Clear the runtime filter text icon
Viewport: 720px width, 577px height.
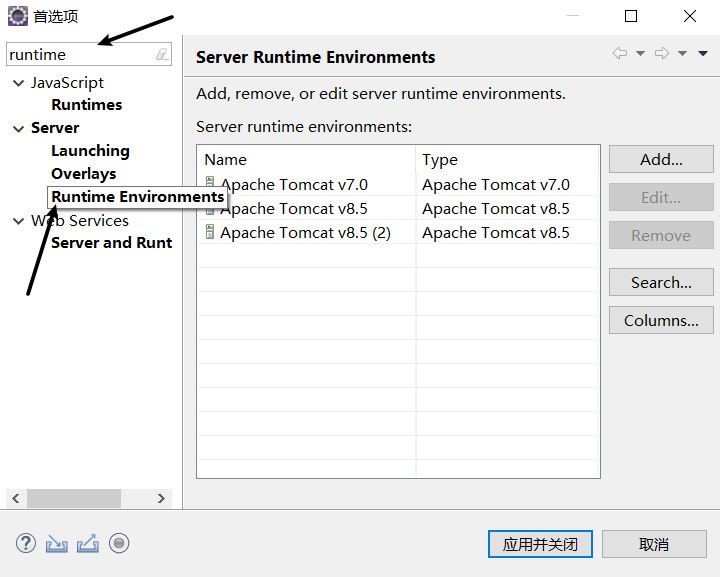162,54
